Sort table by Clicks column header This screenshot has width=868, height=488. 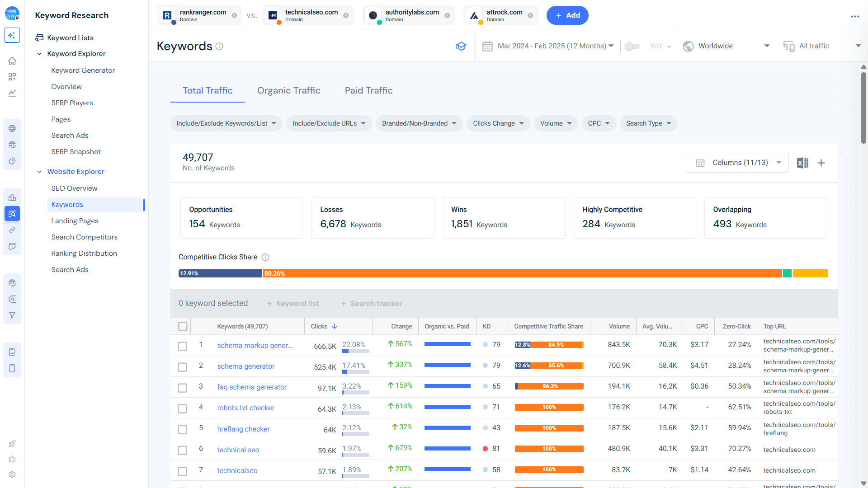[x=324, y=326]
